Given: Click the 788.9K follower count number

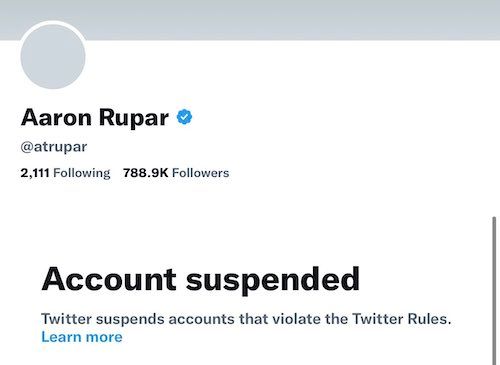Looking at the screenshot, I should (145, 173).
